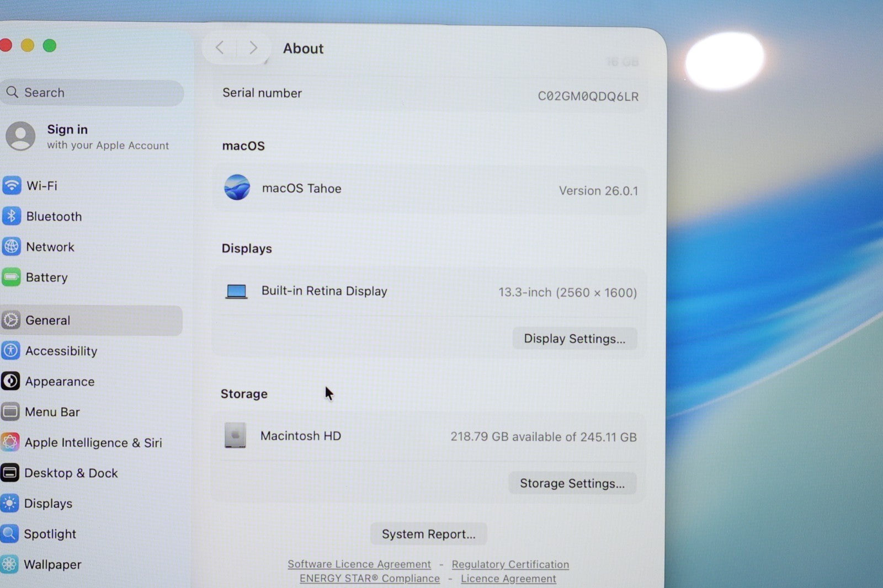Click the Search field in sidebar
Viewport: 883px width, 588px height.
(x=94, y=93)
